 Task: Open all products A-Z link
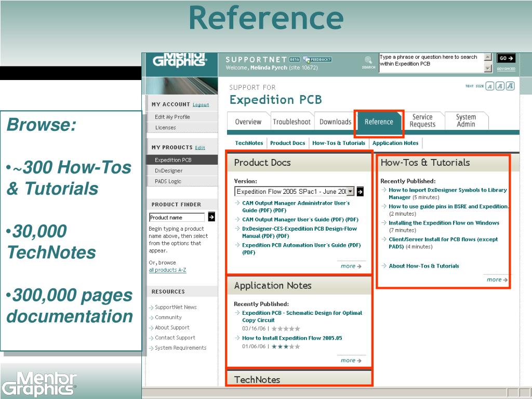(168, 270)
